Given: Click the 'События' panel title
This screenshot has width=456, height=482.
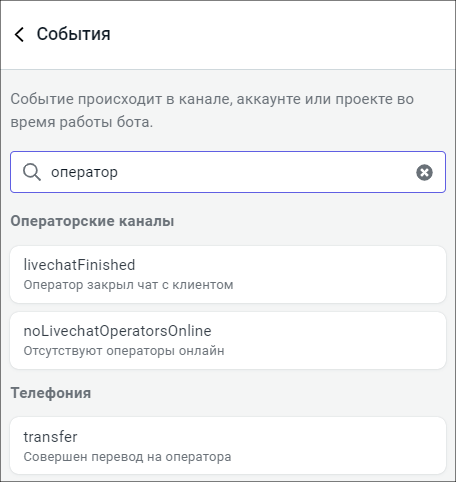Looking at the screenshot, I should coord(73,34).
